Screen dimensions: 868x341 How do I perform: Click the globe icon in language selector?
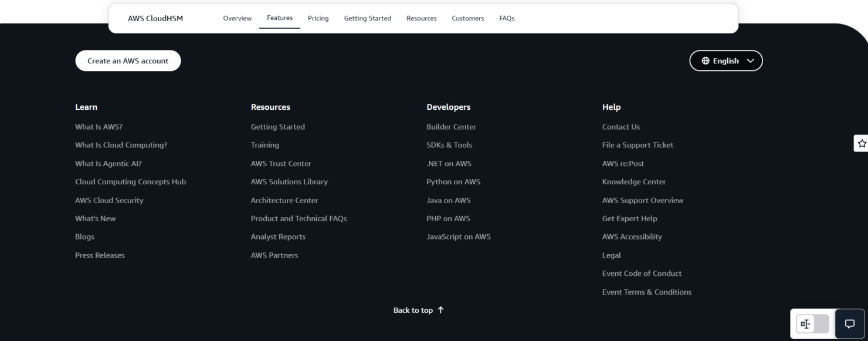point(706,61)
